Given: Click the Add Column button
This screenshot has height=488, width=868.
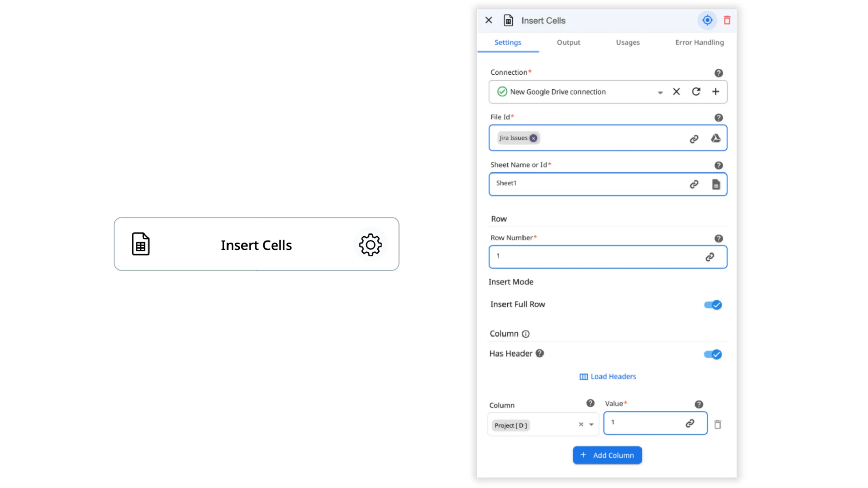Looking at the screenshot, I should [607, 455].
